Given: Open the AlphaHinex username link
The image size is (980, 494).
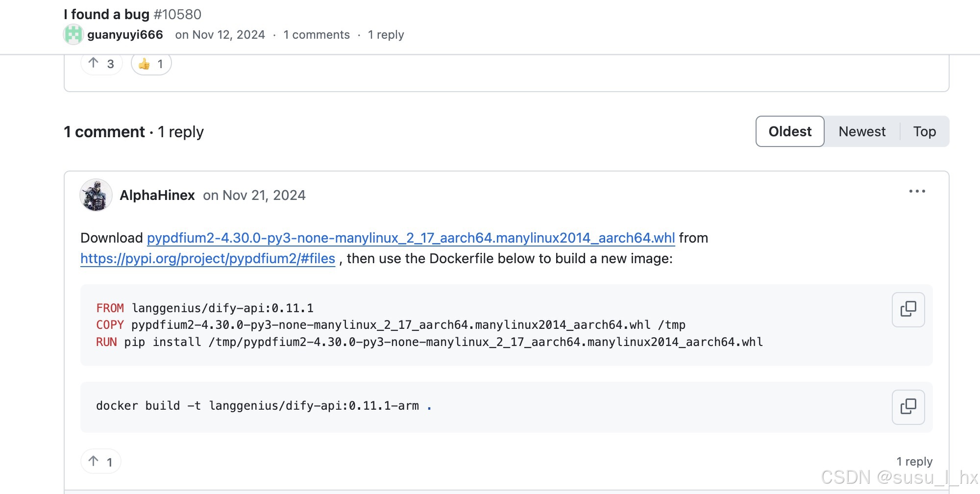Looking at the screenshot, I should point(157,195).
